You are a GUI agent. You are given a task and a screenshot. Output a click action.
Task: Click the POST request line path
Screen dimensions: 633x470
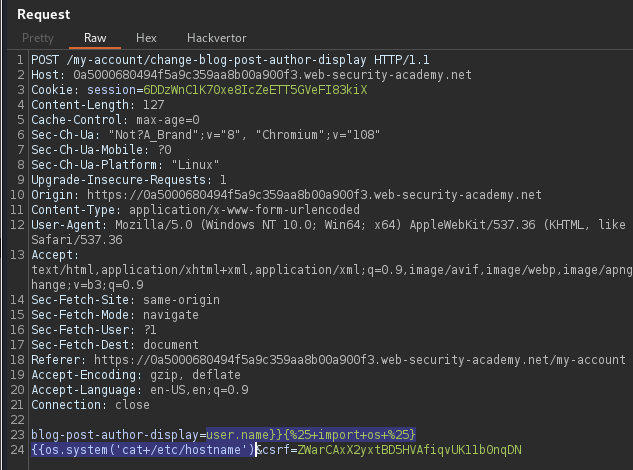pyautogui.click(x=216, y=60)
